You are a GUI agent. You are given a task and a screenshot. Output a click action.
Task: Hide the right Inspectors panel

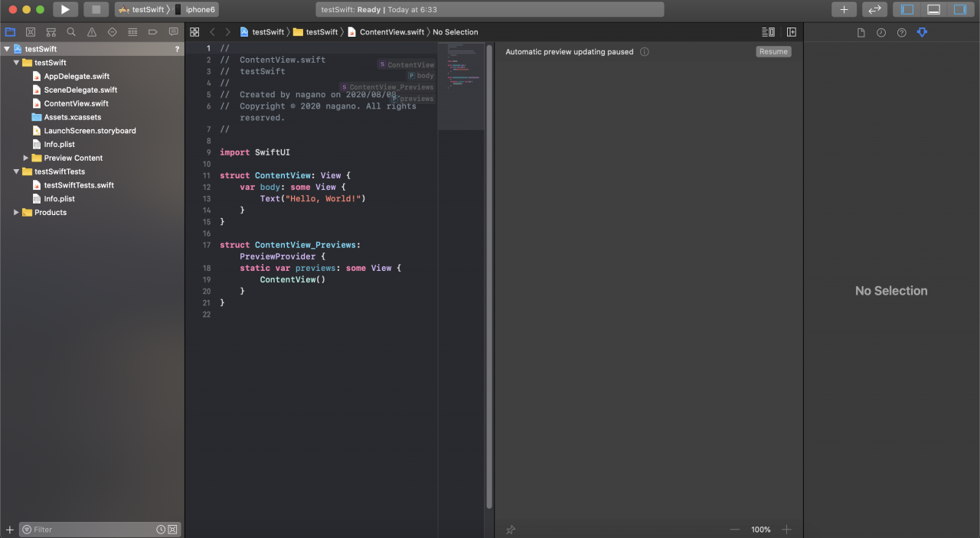coord(959,9)
